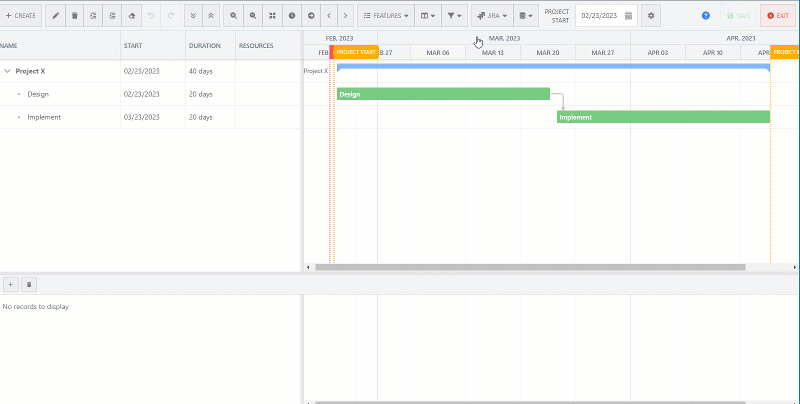Click the expand all double-chevron down icon

pyautogui.click(x=193, y=16)
